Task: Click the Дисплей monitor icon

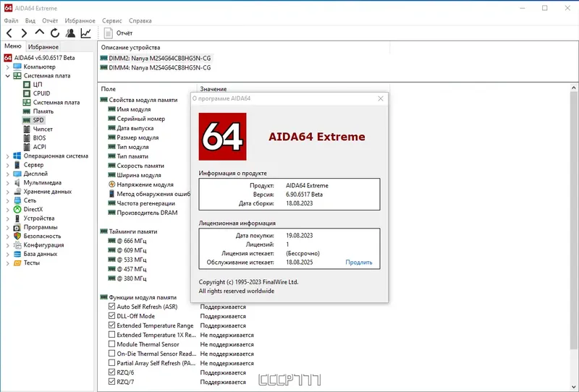Action: point(17,174)
